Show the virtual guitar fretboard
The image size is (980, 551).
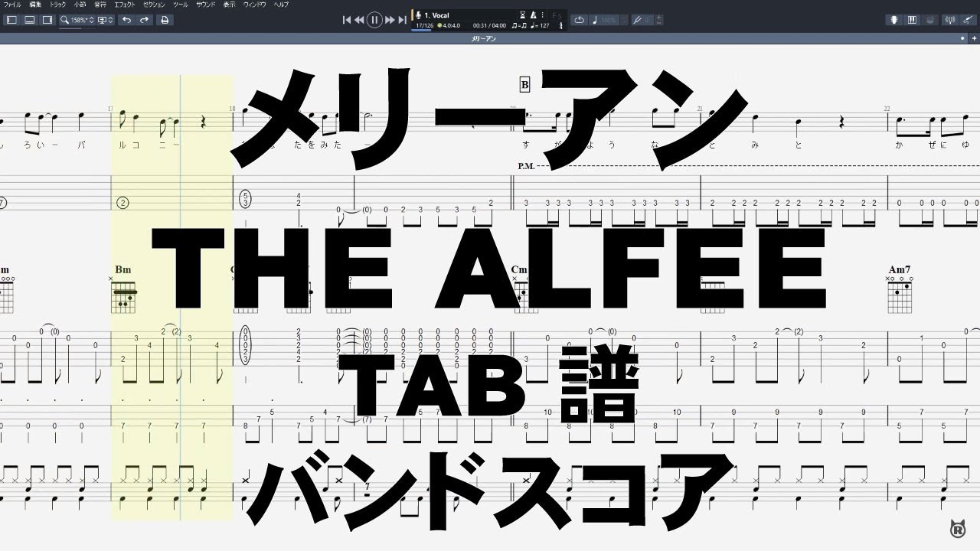click(x=893, y=20)
